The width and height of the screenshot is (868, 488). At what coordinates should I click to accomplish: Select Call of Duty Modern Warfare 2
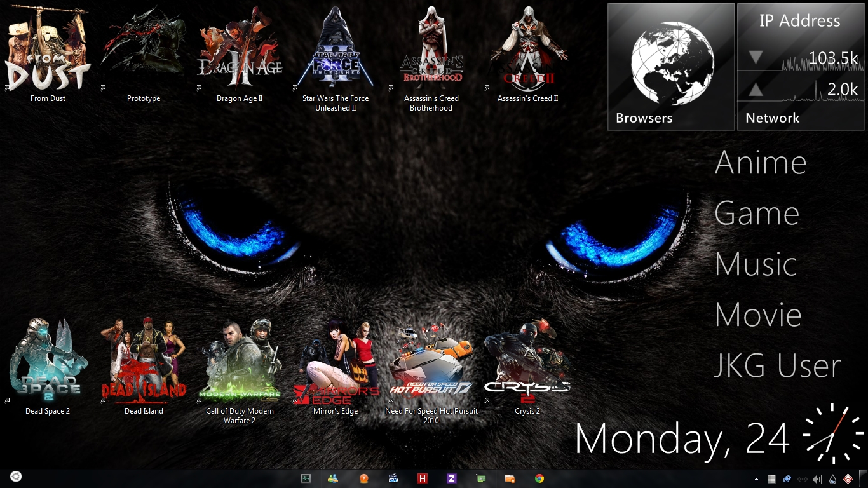coord(240,372)
